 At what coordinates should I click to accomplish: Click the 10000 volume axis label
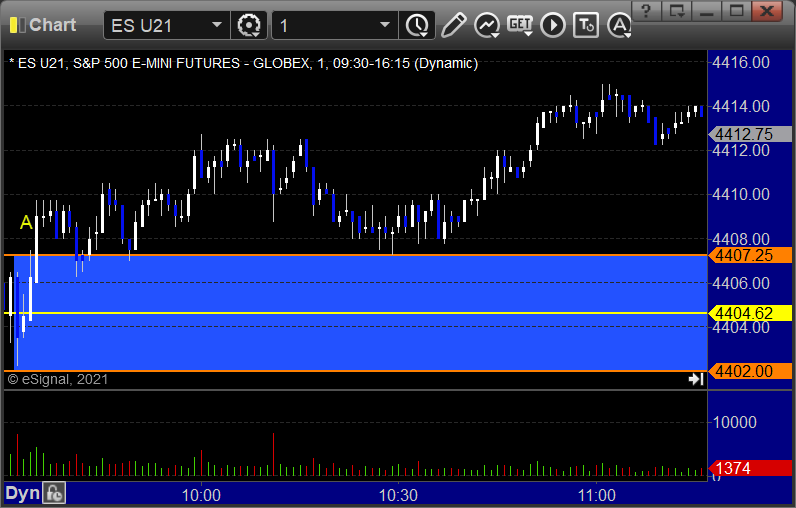(x=735, y=422)
